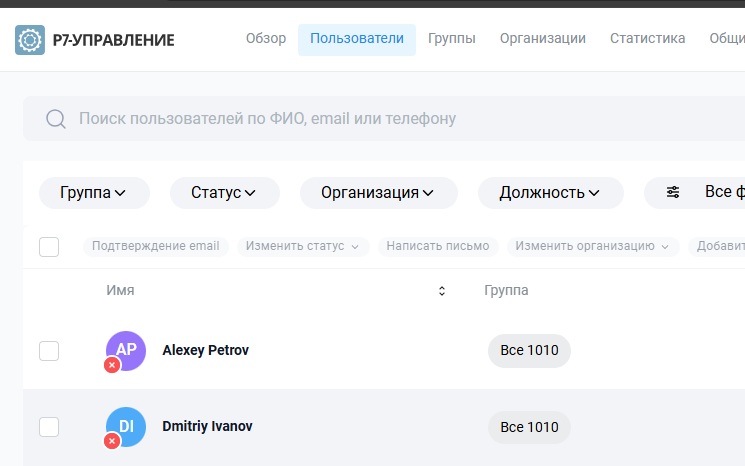Viewport: 745px width, 466px height.
Task: Click the P7-Управление gear logo icon
Action: click(x=30, y=40)
